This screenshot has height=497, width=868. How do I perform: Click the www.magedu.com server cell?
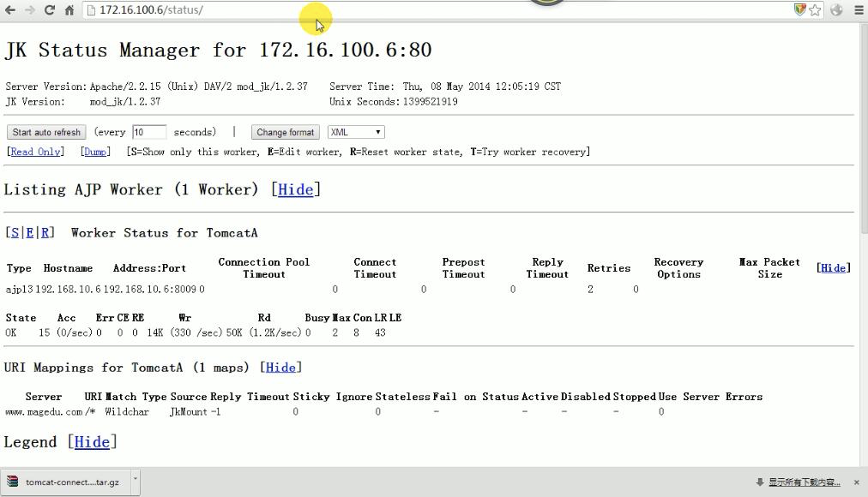pyautogui.click(x=44, y=412)
